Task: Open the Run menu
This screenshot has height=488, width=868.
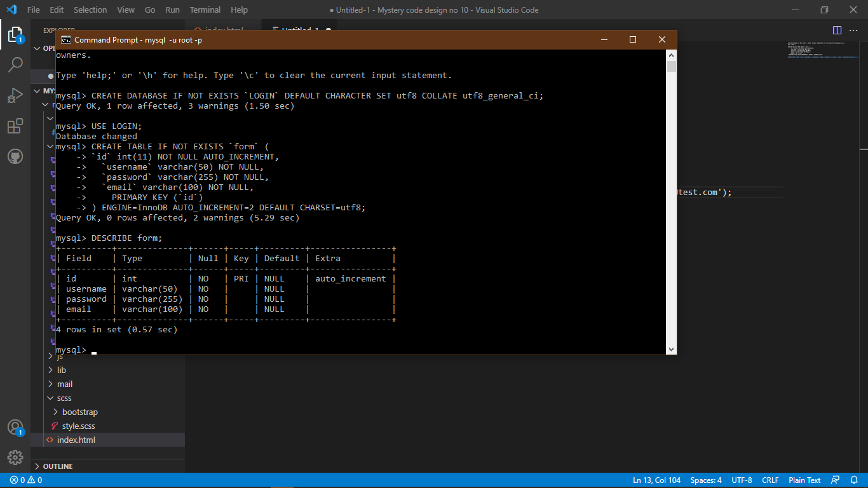Action: (x=172, y=10)
